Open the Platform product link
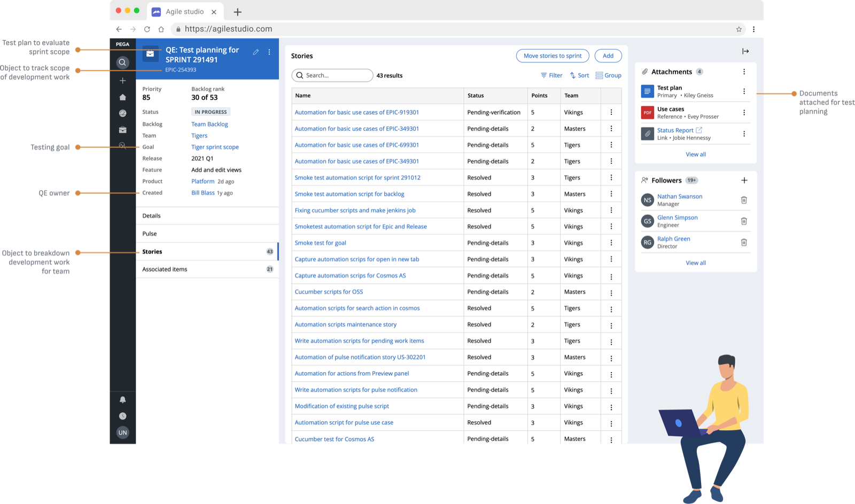855x504 pixels. (203, 182)
